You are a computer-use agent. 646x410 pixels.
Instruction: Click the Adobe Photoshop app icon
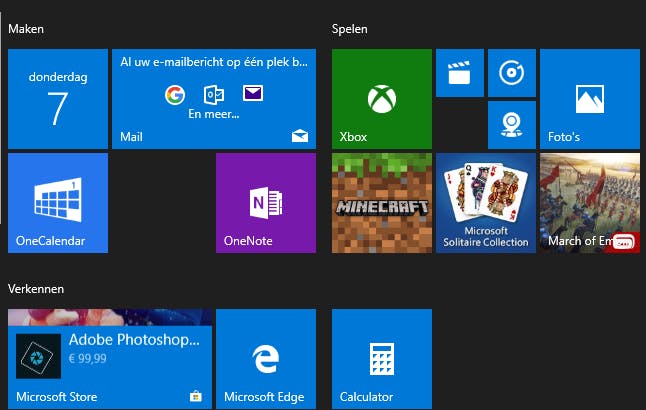(x=38, y=356)
